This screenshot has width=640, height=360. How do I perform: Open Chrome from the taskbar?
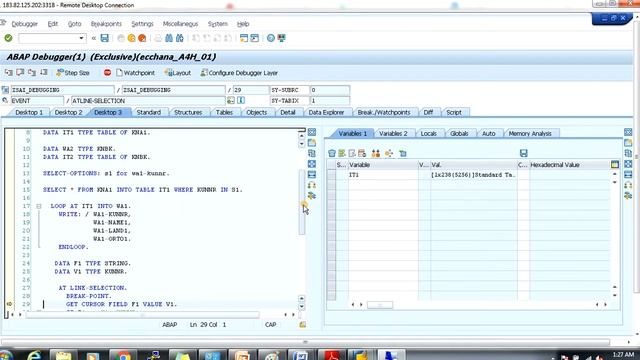[x=122, y=356]
